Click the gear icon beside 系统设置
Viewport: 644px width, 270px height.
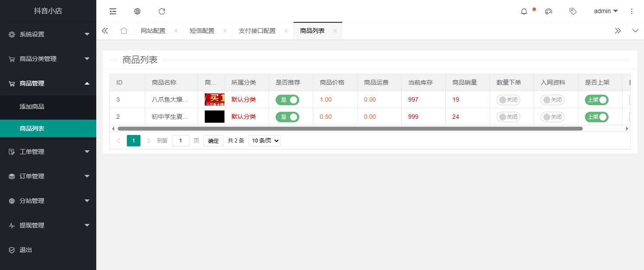point(12,34)
